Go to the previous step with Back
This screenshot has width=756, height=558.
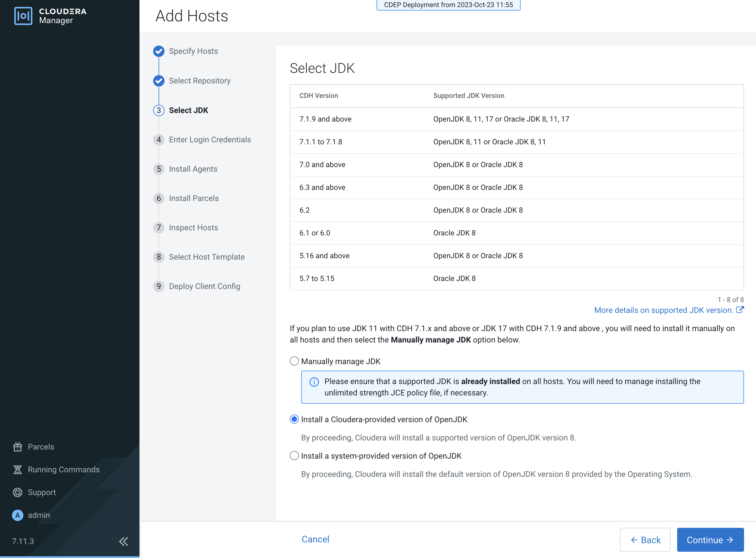click(x=645, y=540)
